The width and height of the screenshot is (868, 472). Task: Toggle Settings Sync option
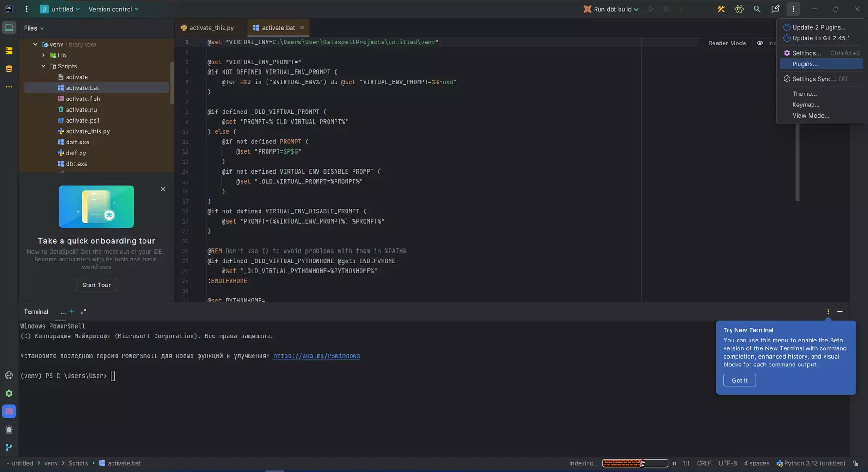tap(814, 79)
